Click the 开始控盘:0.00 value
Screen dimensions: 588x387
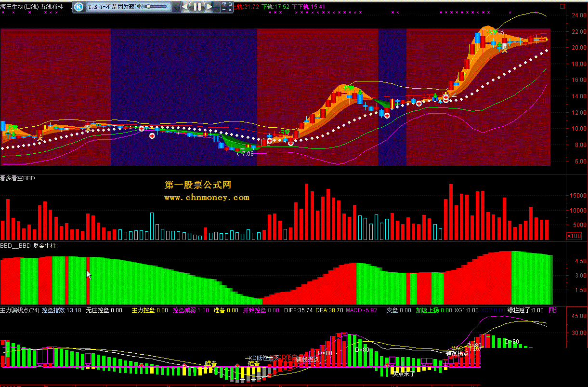coord(261,310)
